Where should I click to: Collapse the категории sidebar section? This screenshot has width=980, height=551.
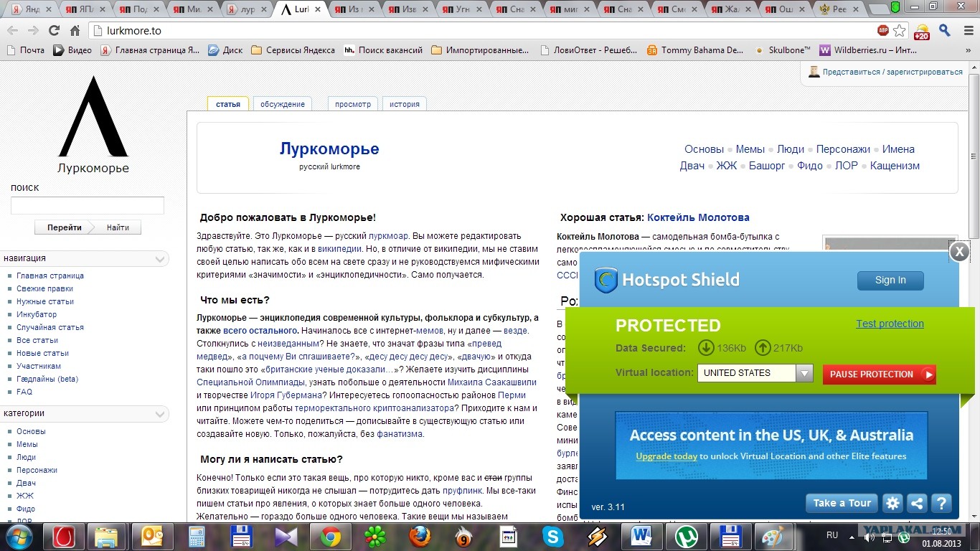(161, 414)
